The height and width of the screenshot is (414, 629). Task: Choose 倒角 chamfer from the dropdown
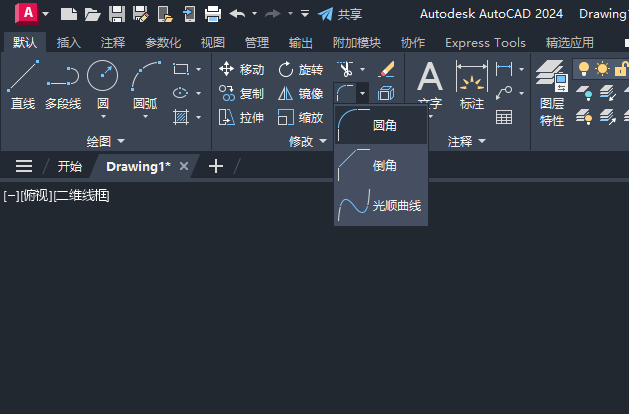(380, 165)
